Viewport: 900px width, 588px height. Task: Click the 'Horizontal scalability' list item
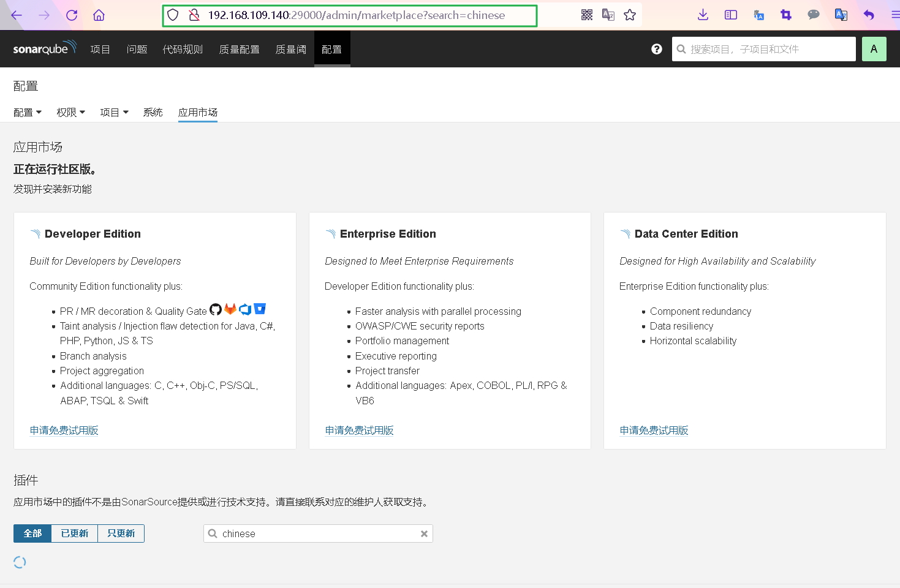pyautogui.click(x=693, y=341)
